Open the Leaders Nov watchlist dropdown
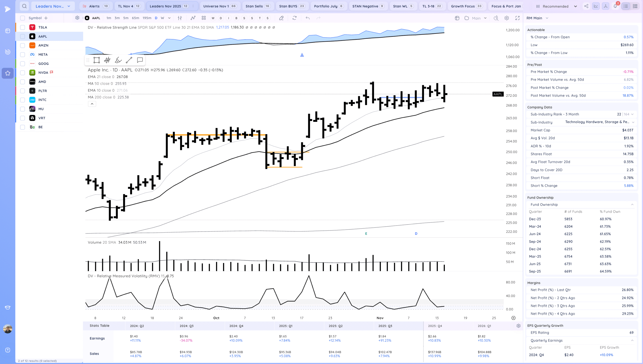643x364 pixels. point(53,6)
